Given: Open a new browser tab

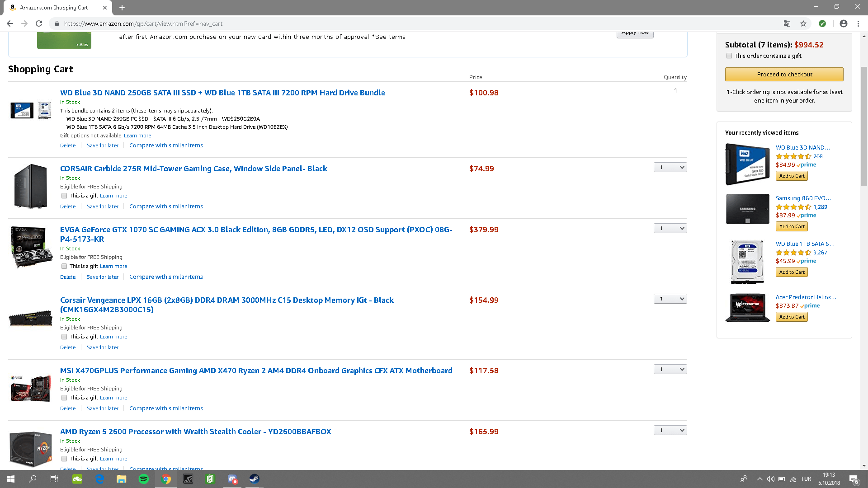Looking at the screenshot, I should click(122, 8).
